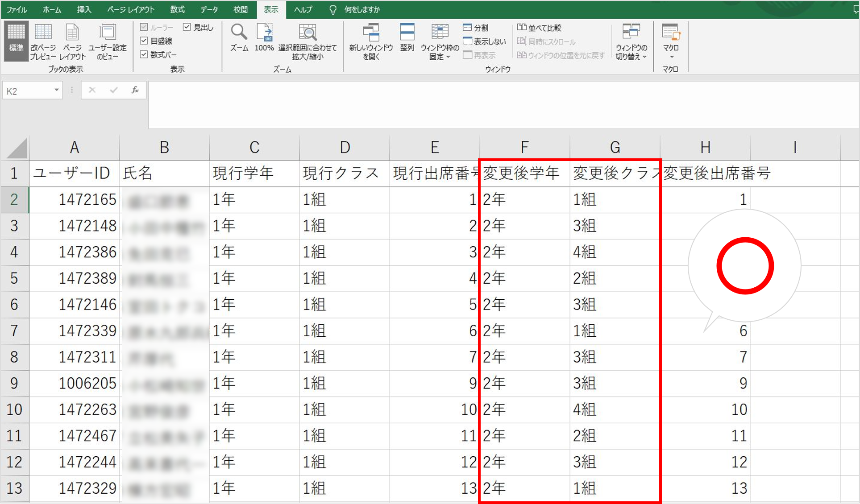Open the データ ribbon tab
The image size is (860, 504).
pos(209,9)
